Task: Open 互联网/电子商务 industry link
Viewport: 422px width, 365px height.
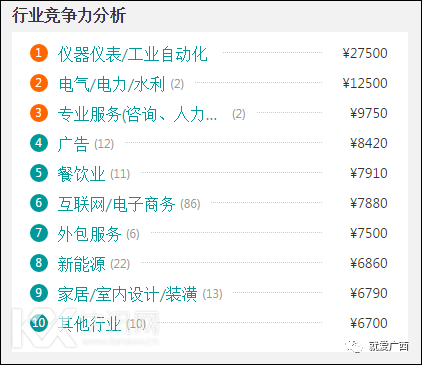Action: (x=116, y=204)
